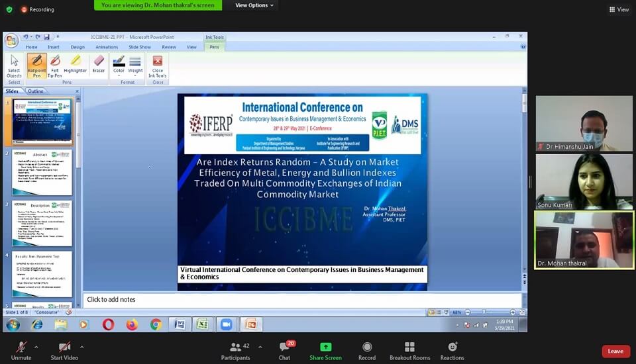The image size is (636, 364).
Task: Click the red Leave button
Action: point(615,351)
